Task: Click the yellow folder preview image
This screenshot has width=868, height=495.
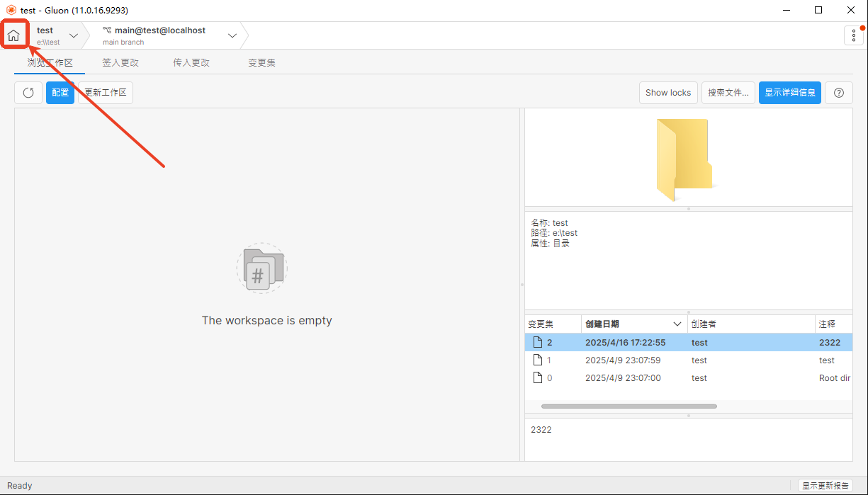Action: [x=684, y=159]
